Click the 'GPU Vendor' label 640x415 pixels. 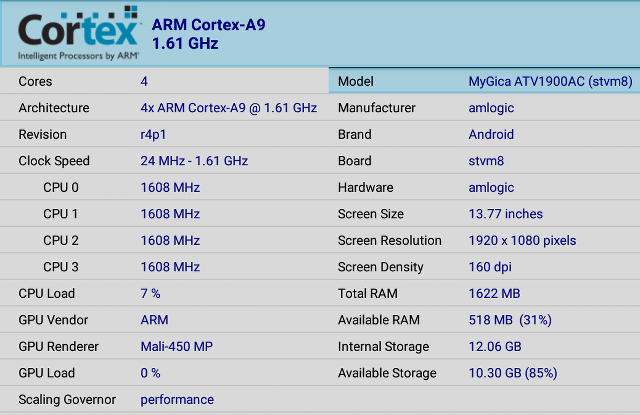[x=53, y=320]
